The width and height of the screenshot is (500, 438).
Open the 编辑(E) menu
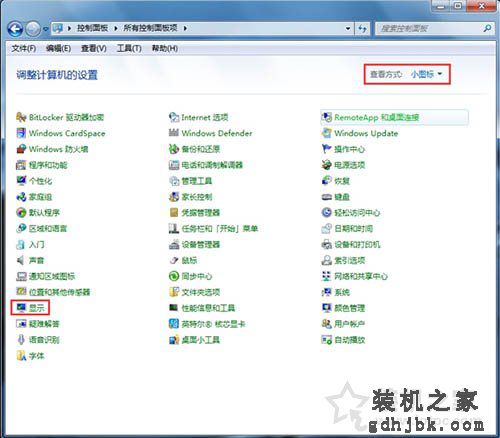point(58,48)
